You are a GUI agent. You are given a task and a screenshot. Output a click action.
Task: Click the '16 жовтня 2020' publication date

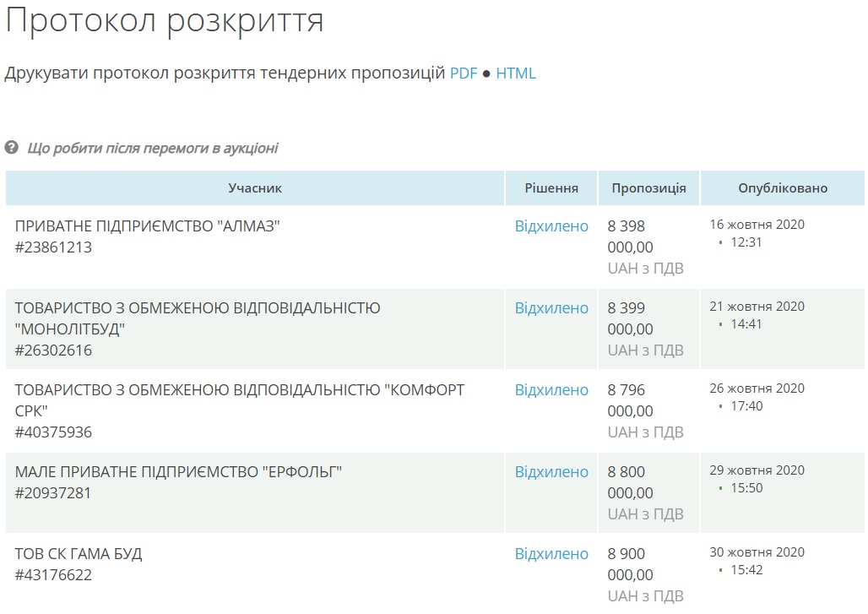click(757, 225)
